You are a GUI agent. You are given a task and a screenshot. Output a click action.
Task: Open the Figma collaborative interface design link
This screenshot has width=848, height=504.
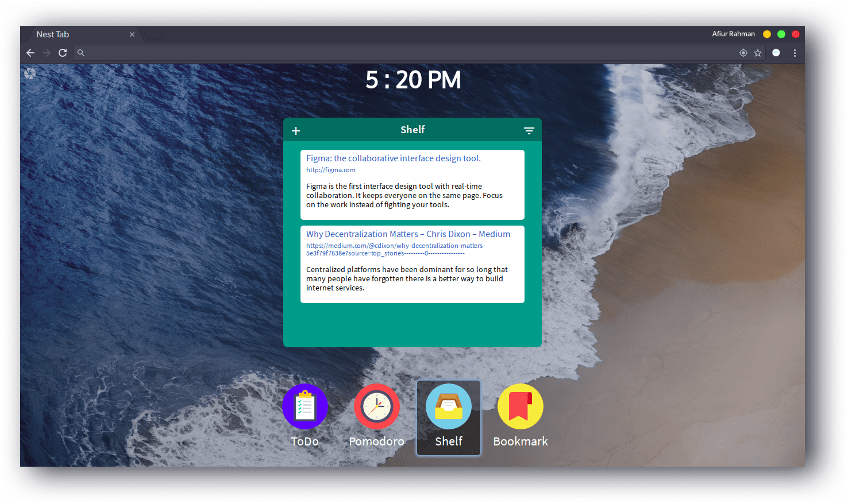tap(394, 158)
